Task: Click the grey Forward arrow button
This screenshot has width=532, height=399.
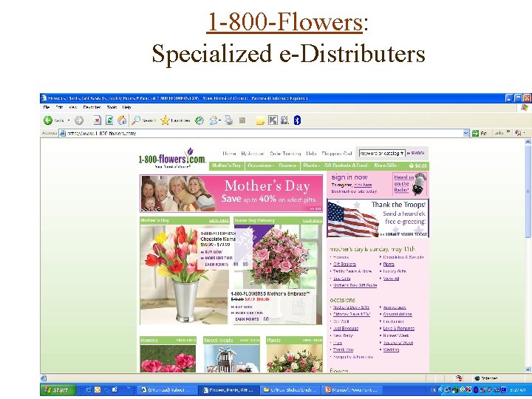Action: [x=79, y=120]
